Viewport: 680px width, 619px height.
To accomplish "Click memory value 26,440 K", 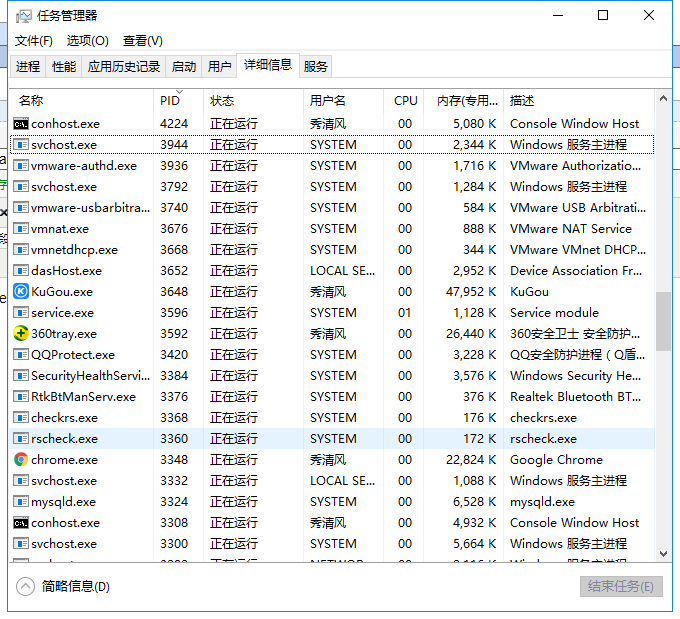I will pos(471,334).
